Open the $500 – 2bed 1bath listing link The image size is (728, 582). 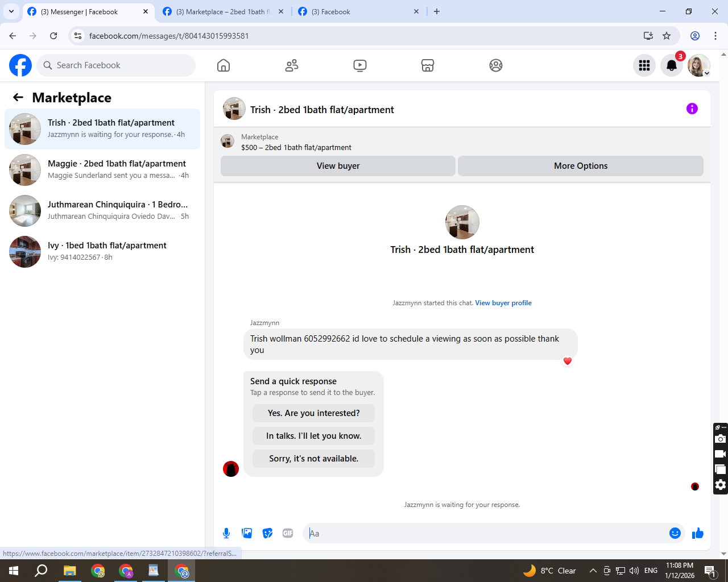pyautogui.click(x=296, y=147)
